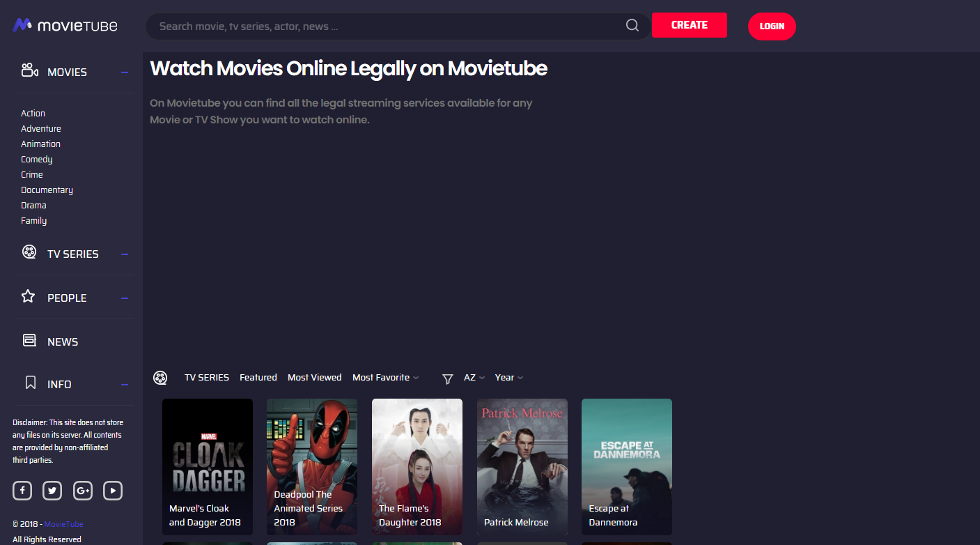
Task: Click the film reel icon beside the TV SERIES tab
Action: click(x=160, y=378)
